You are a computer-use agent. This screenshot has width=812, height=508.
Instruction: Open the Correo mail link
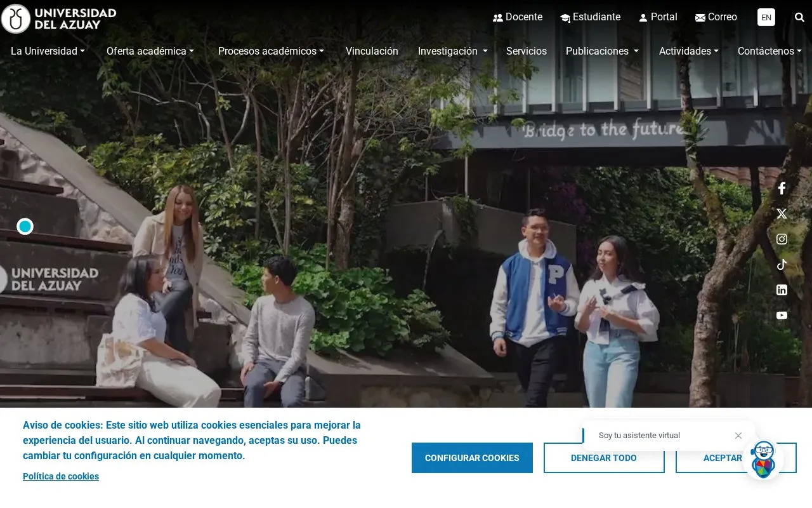[716, 17]
